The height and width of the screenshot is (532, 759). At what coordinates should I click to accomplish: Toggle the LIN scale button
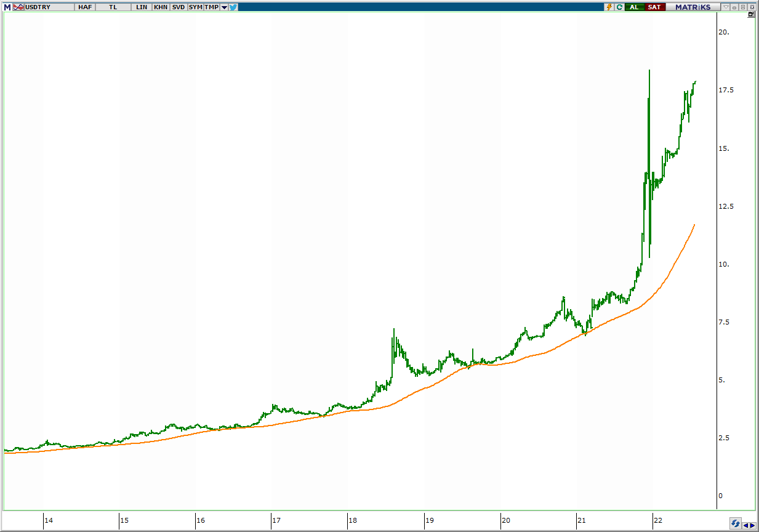(x=142, y=7)
